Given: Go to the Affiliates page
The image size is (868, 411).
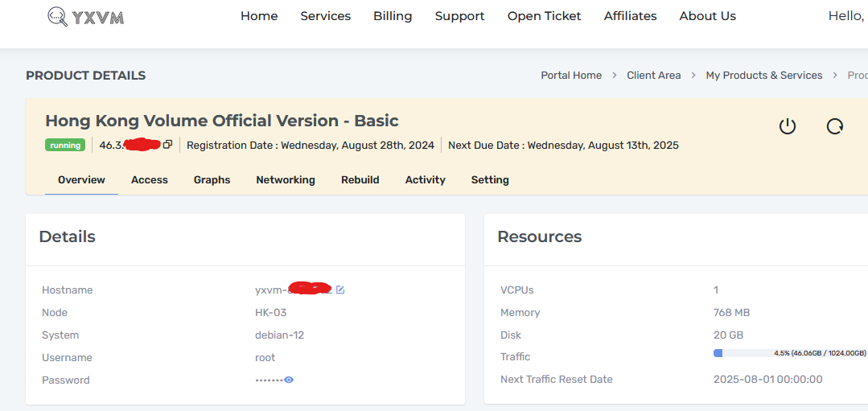Looking at the screenshot, I should (630, 16).
